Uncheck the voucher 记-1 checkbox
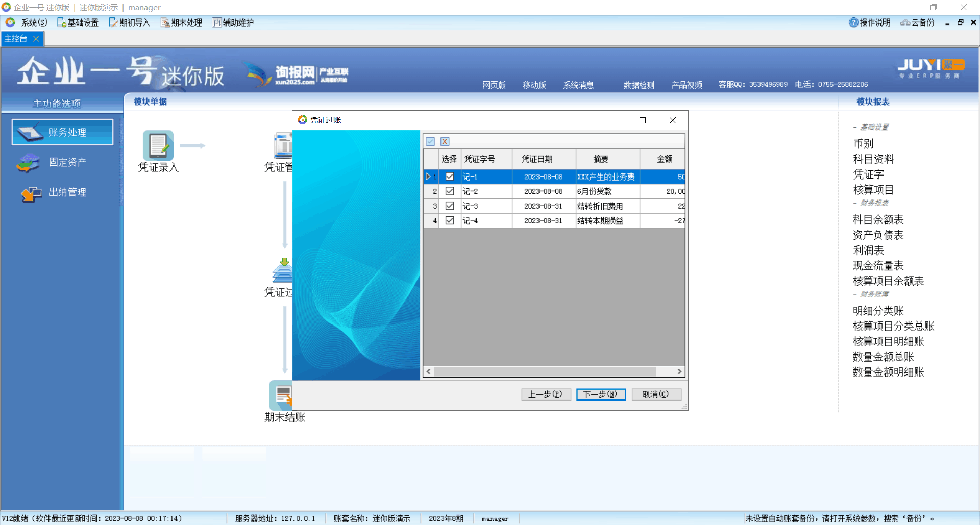 pyautogui.click(x=450, y=177)
